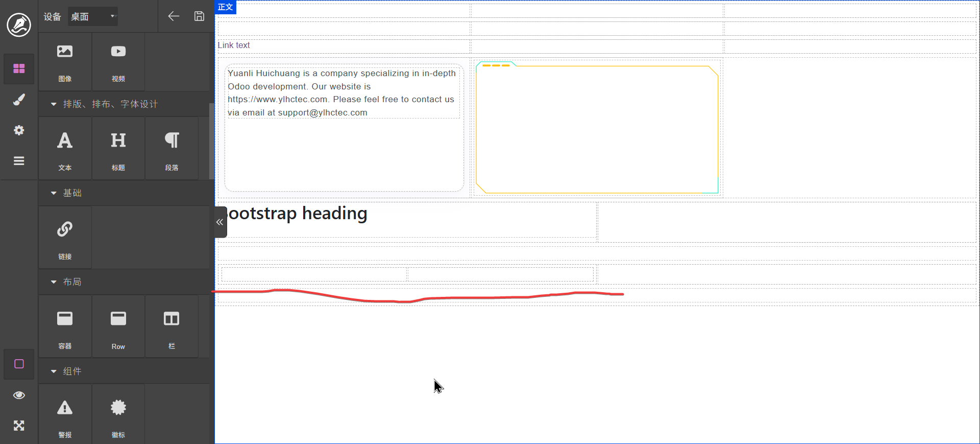Open the 桌面 device dropdown

tap(93, 16)
